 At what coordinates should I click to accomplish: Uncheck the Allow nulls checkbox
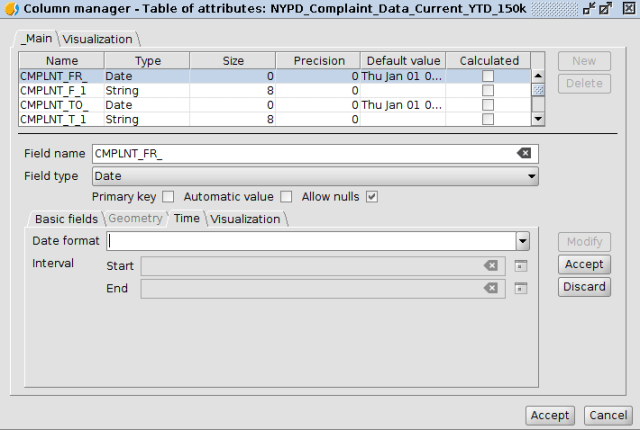(x=372, y=197)
